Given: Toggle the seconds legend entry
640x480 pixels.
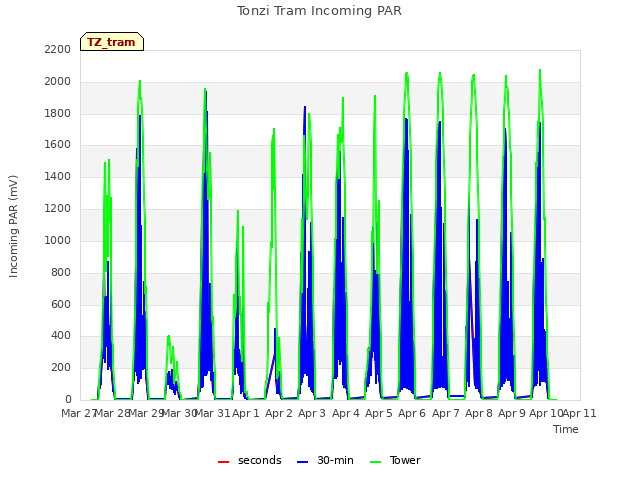Looking at the screenshot, I should tap(249, 460).
